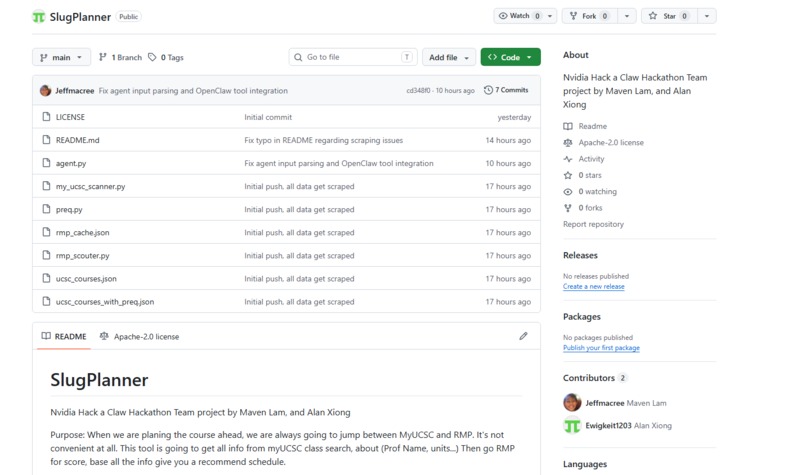View the 7 Commits history
Image resolution: width=806 pixels, height=475 pixels.
[x=506, y=90]
